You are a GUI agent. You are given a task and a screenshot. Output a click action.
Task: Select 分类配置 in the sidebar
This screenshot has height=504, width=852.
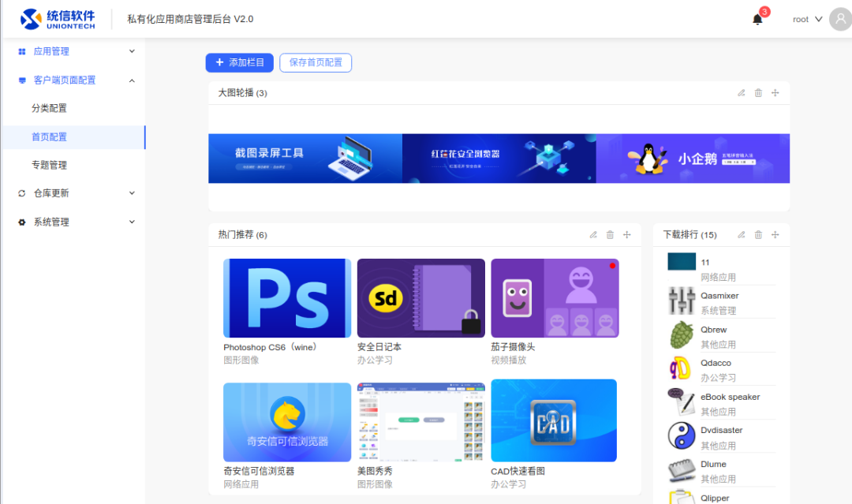point(49,108)
